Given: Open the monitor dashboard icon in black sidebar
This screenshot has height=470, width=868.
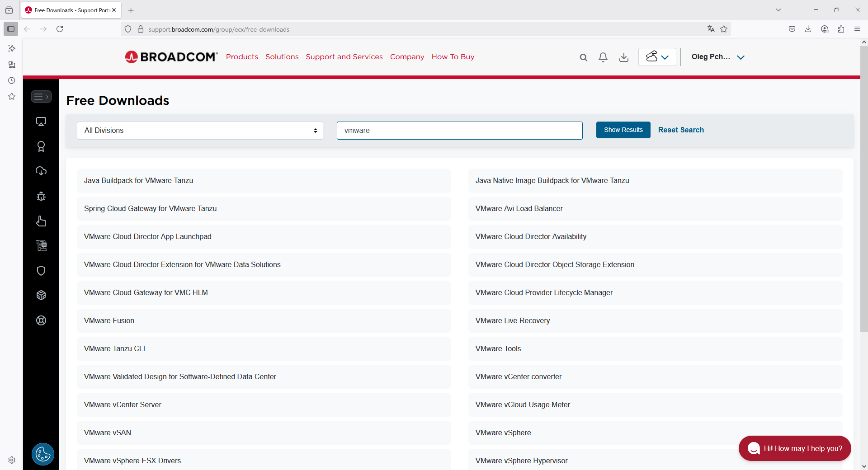Looking at the screenshot, I should point(41,122).
